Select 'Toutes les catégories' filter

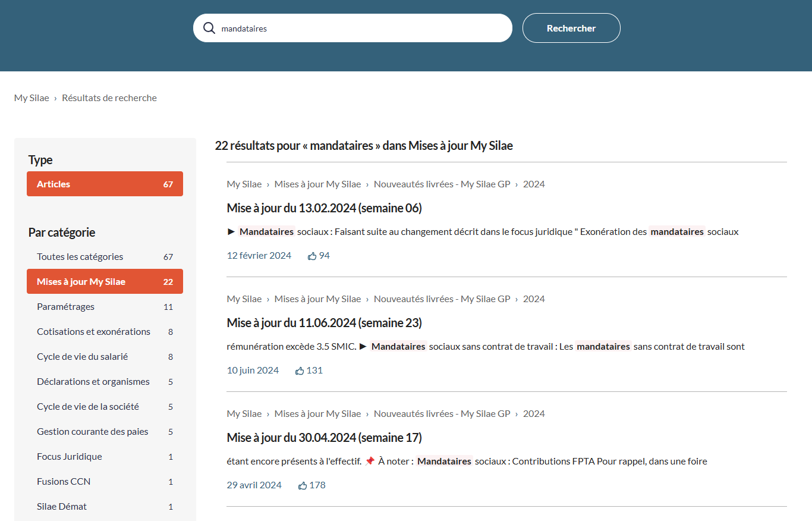pyautogui.click(x=105, y=257)
